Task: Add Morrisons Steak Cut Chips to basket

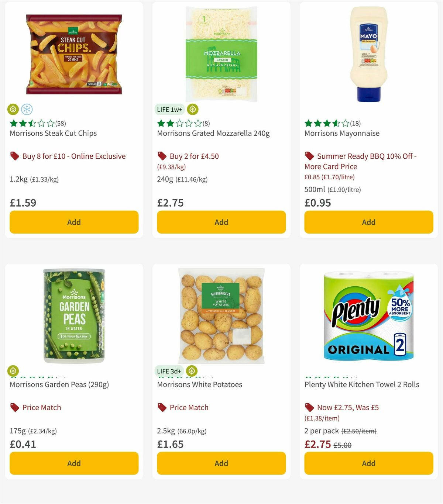Action: tap(74, 222)
